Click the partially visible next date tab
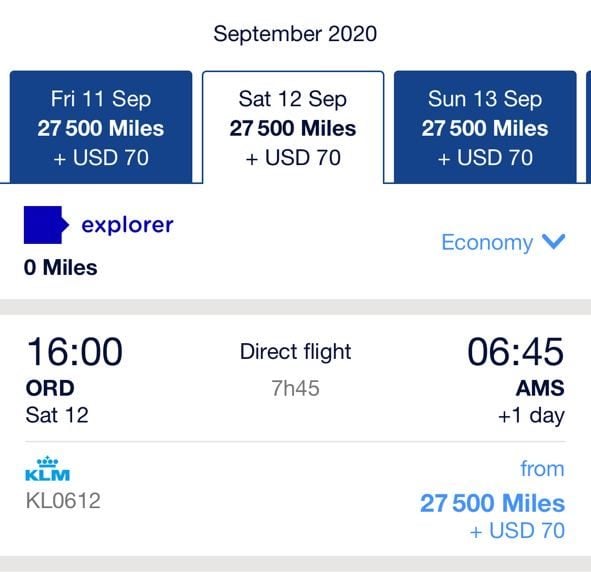 (588, 127)
